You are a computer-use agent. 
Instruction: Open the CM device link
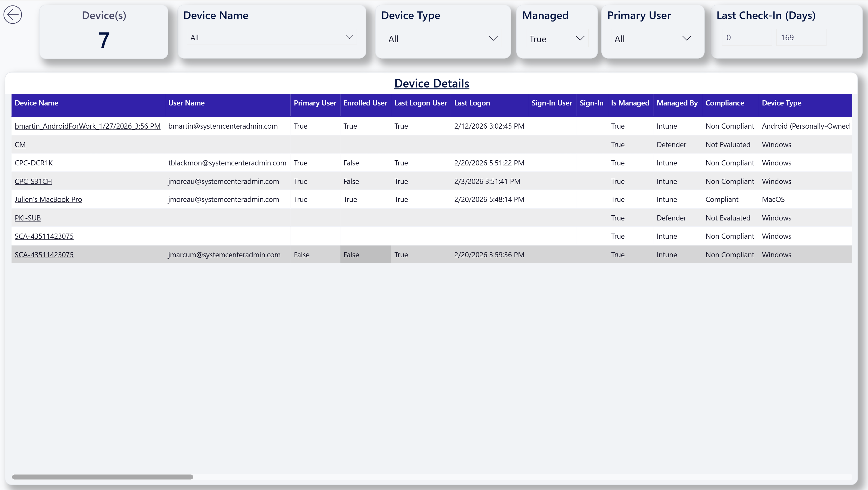point(20,144)
